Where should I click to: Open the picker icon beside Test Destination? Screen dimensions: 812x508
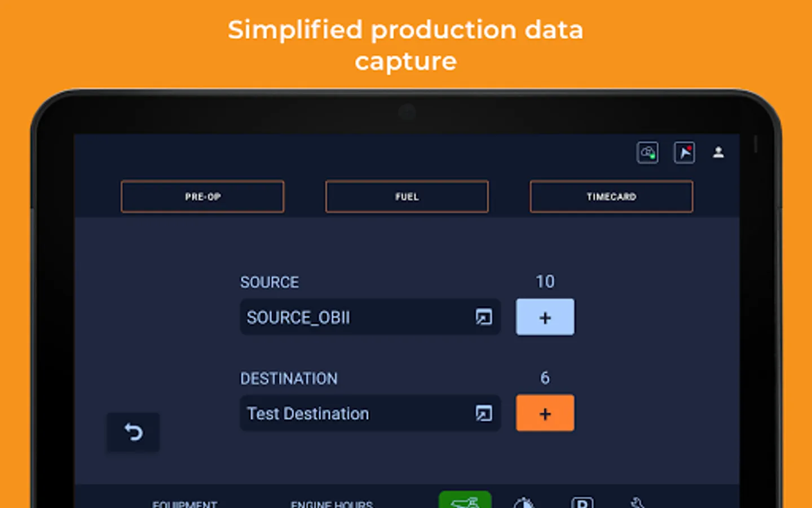tap(483, 414)
